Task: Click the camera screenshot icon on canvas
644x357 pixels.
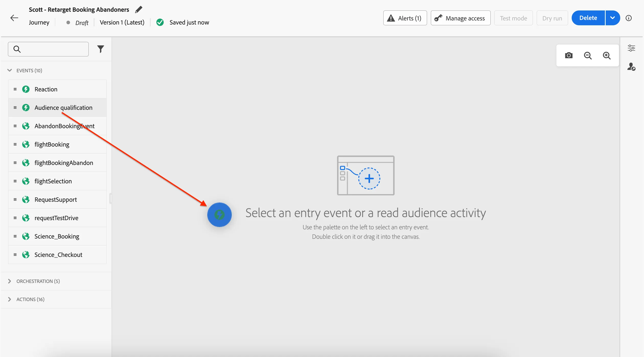Action: click(x=569, y=55)
